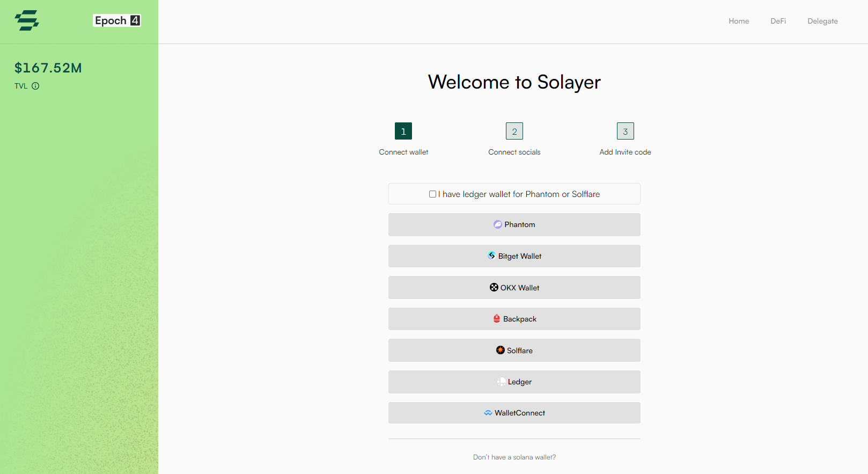This screenshot has width=868, height=474.
Task: Click the Phantom wallet icon
Action: pyautogui.click(x=498, y=224)
